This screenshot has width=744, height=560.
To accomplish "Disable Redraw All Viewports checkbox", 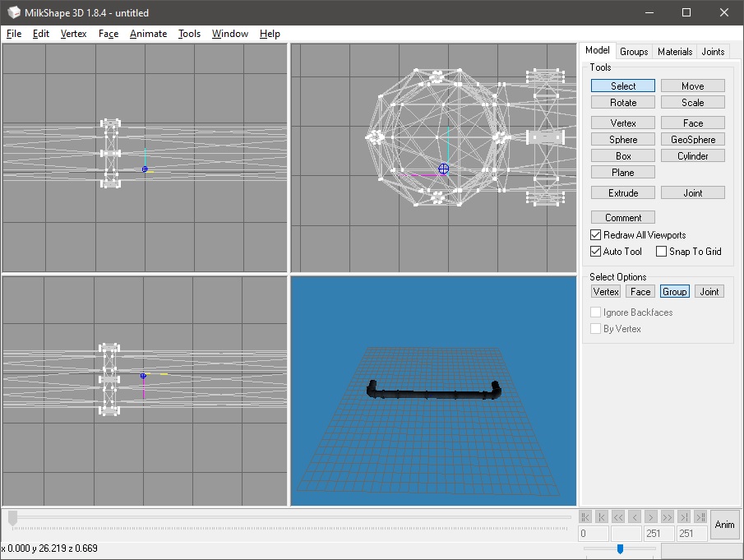I will (596, 235).
